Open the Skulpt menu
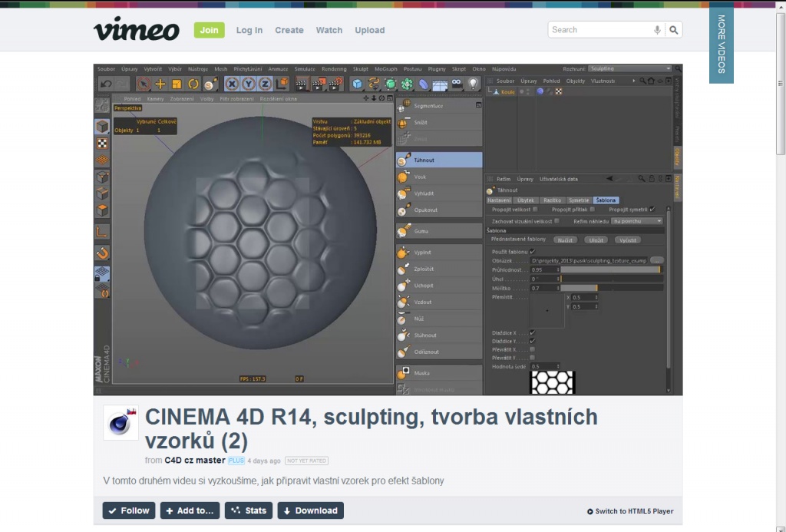The height and width of the screenshot is (532, 786). click(361, 69)
